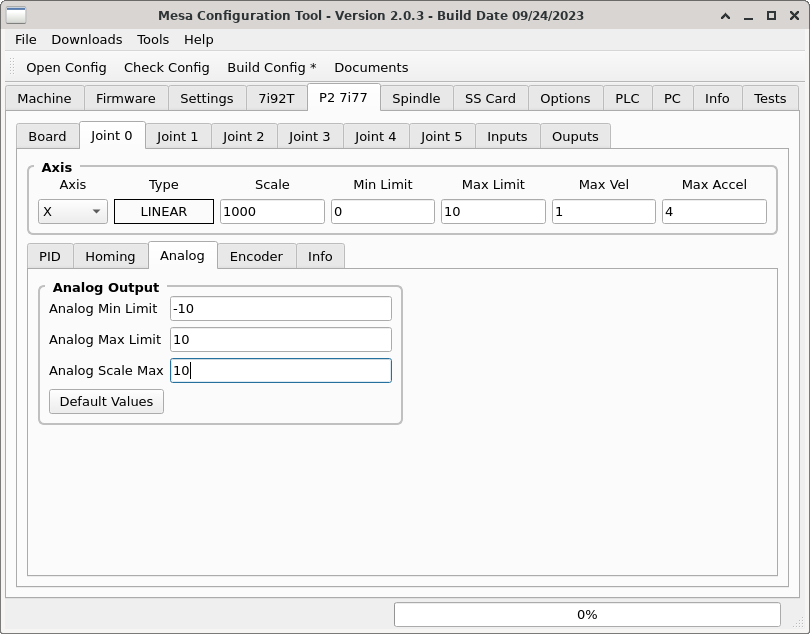Switch to the Options tab
The width and height of the screenshot is (810, 634).
pyautogui.click(x=565, y=98)
